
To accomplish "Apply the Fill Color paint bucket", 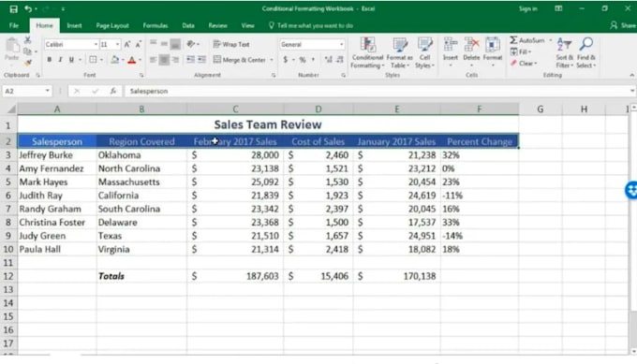I will 115,60.
